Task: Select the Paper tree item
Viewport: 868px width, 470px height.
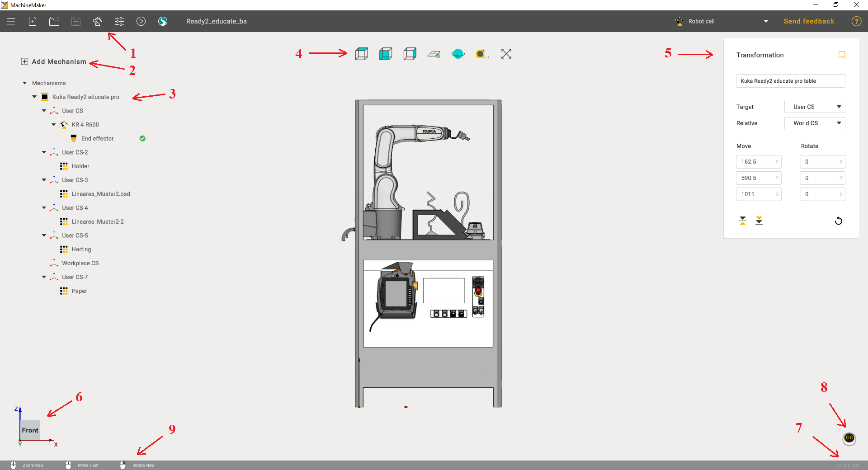Action: [80, 291]
